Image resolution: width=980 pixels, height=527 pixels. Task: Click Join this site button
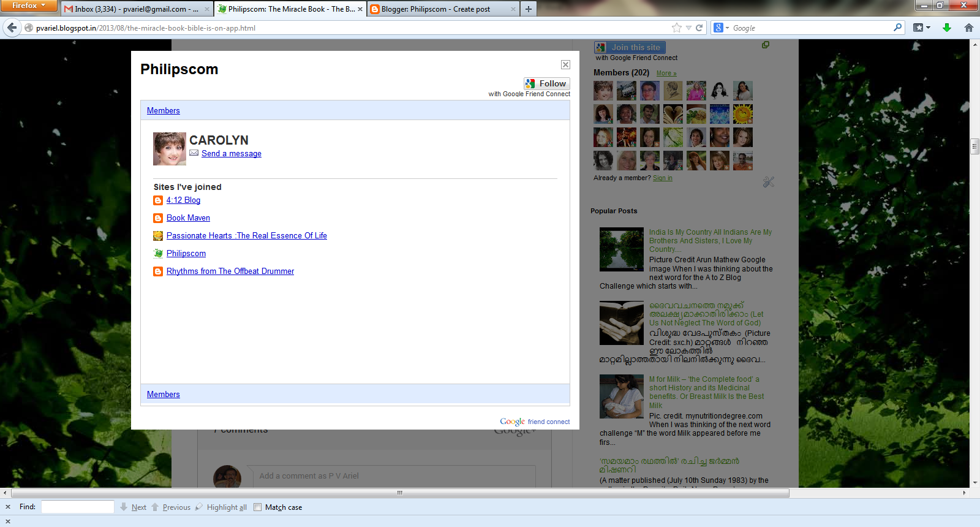(x=630, y=47)
